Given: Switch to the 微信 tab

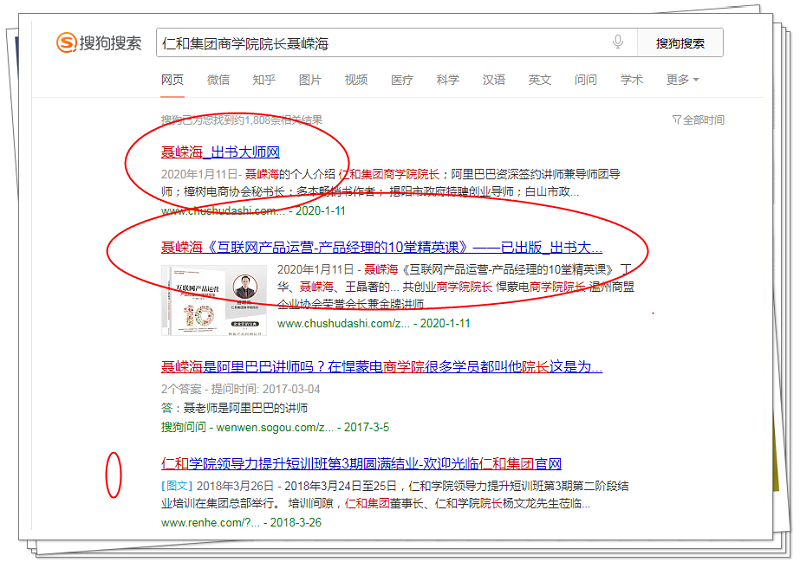Looking at the screenshot, I should [x=218, y=80].
